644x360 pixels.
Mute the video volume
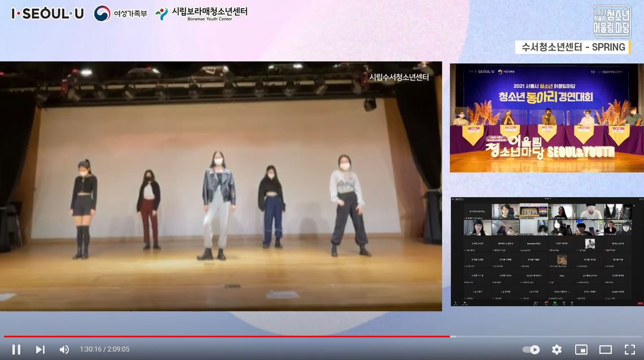click(x=64, y=349)
